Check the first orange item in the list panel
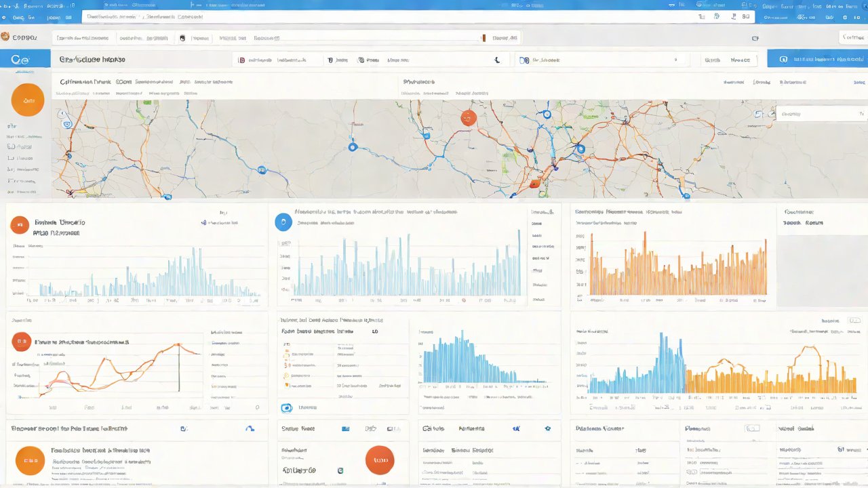Viewport: 868px width, 488px height. pos(287,344)
